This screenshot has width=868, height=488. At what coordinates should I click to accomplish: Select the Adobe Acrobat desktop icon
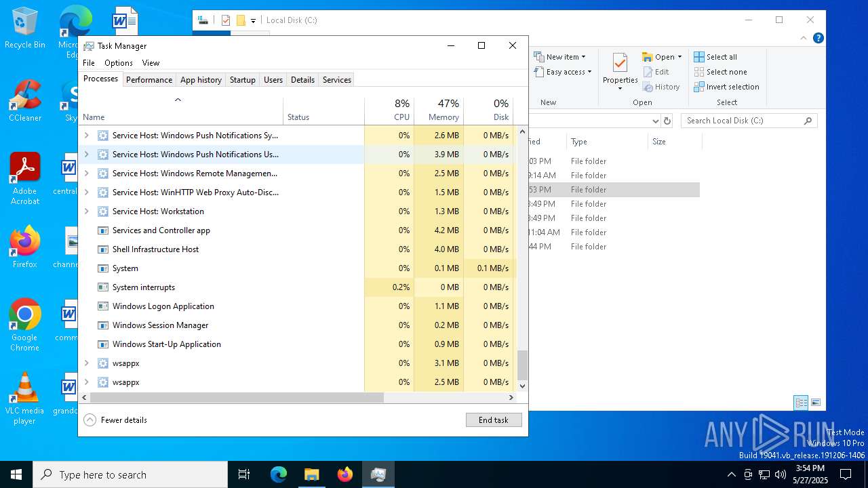pos(25,179)
